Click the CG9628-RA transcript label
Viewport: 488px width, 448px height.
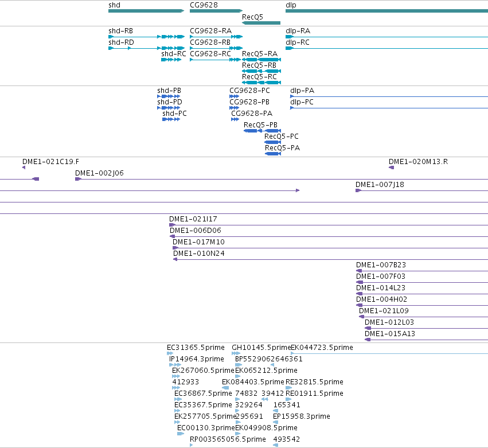210,31
